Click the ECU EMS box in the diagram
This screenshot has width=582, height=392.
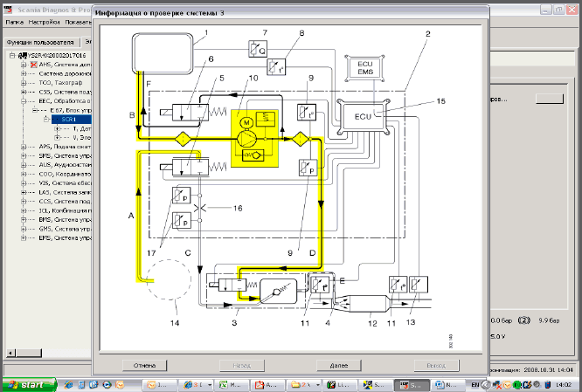[361, 70]
